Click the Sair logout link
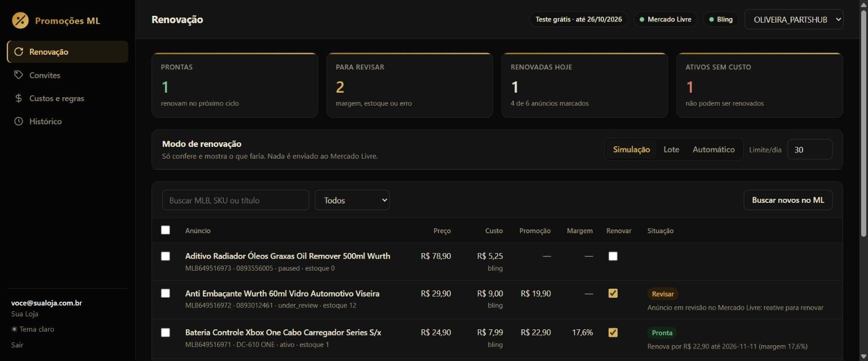 (x=18, y=345)
